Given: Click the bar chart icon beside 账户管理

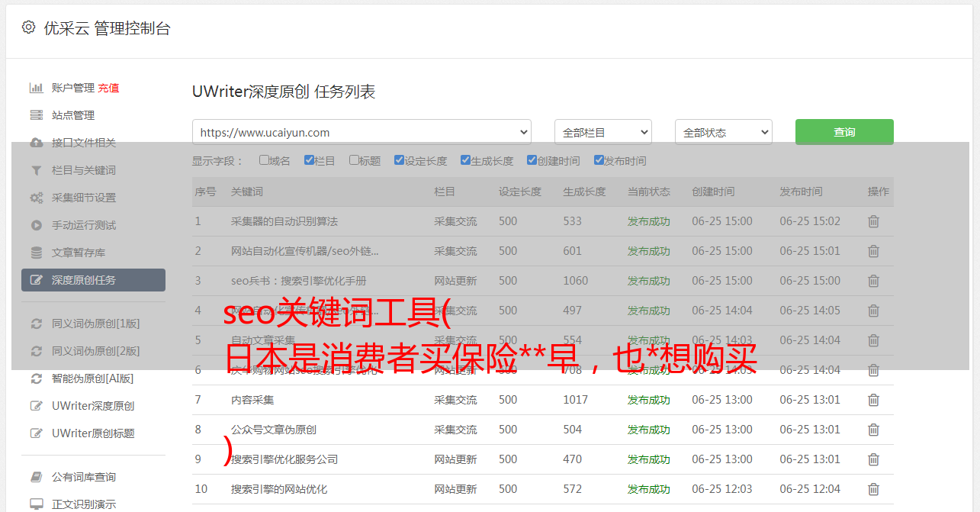Looking at the screenshot, I should pos(36,88).
